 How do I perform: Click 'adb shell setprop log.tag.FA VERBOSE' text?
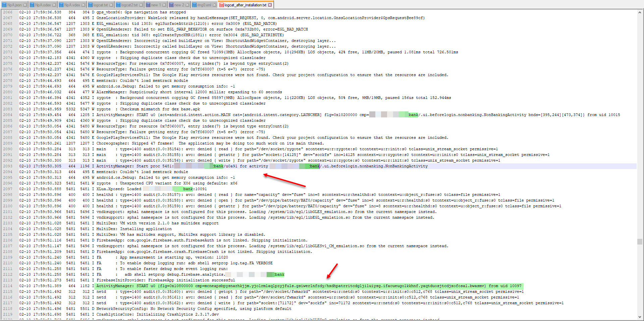(x=230, y=263)
